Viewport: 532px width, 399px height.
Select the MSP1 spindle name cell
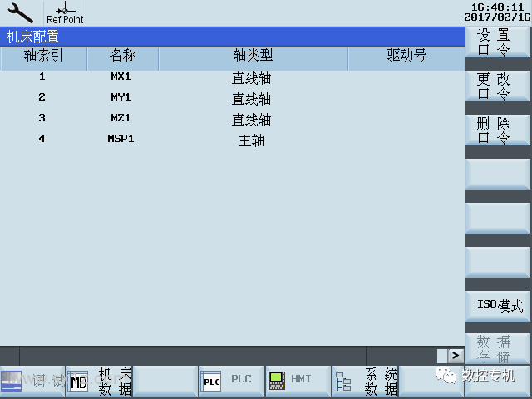pos(121,139)
